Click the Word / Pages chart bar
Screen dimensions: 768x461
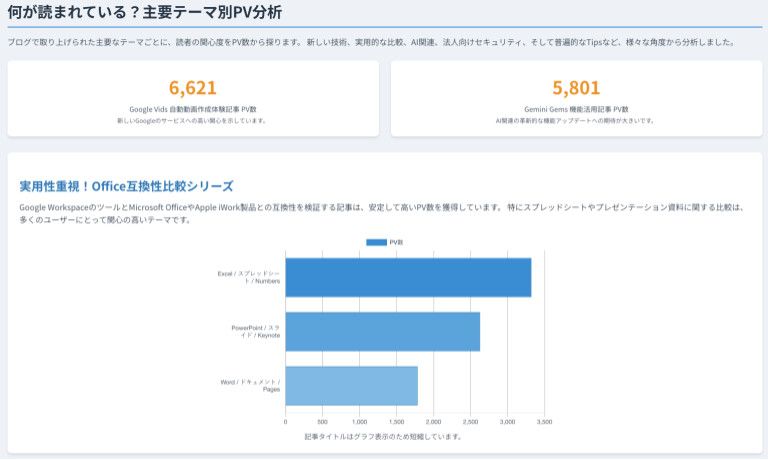pyautogui.click(x=351, y=385)
